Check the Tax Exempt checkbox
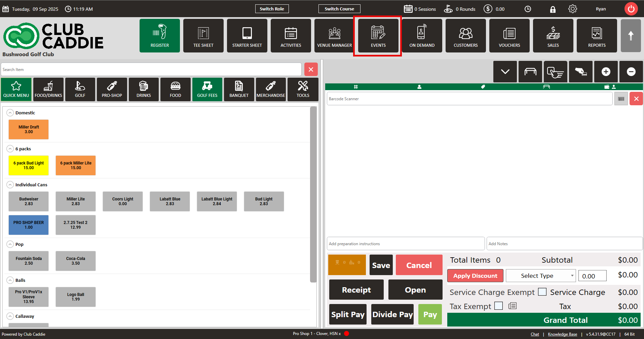Viewport: 644px width, 339px height. click(x=498, y=306)
